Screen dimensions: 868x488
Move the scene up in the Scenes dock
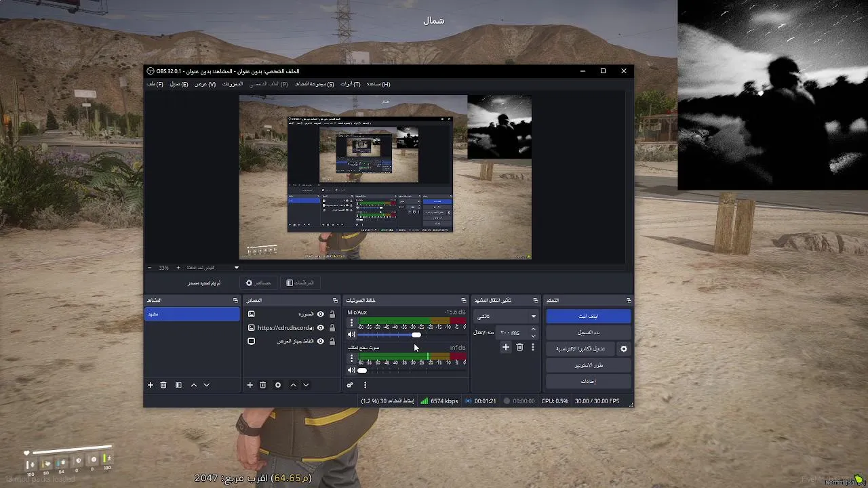[194, 385]
